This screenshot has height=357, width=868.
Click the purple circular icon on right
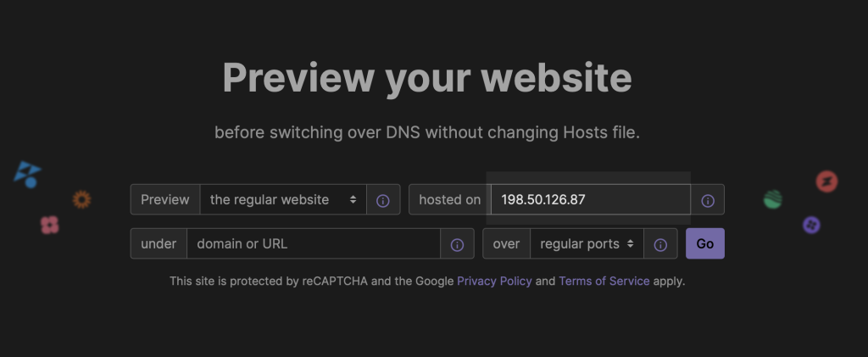[811, 225]
